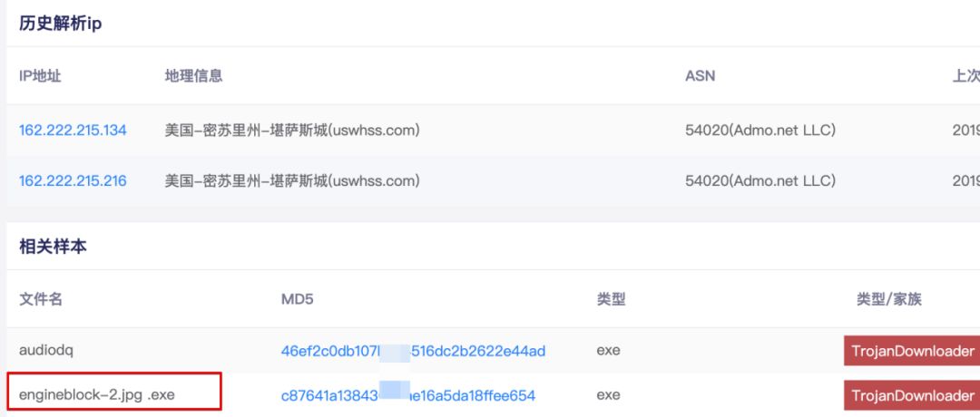
Task: Click the 历史解析ip section title
Action: click(60, 24)
